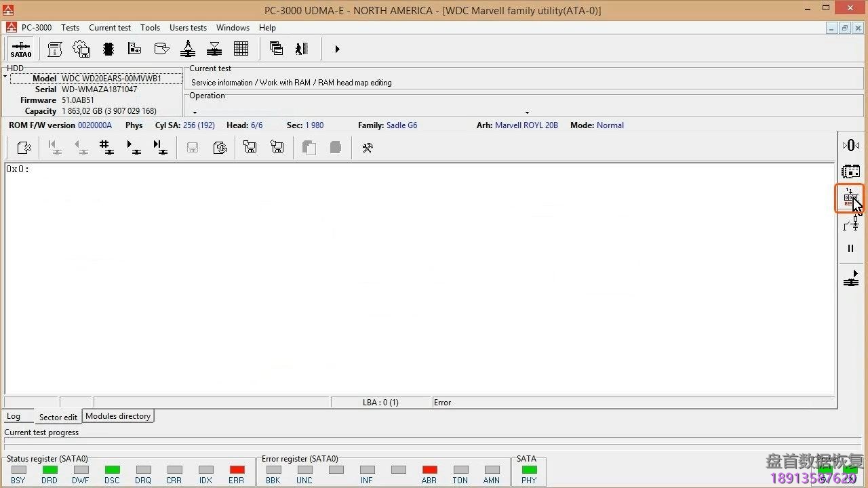Open the Tests menu
The width and height of the screenshot is (868, 488).
tap(70, 28)
